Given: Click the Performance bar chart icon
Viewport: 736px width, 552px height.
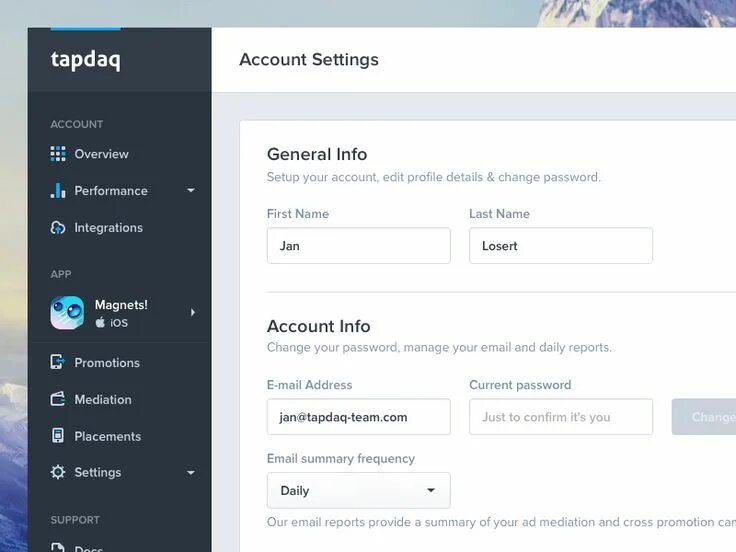Looking at the screenshot, I should [58, 190].
